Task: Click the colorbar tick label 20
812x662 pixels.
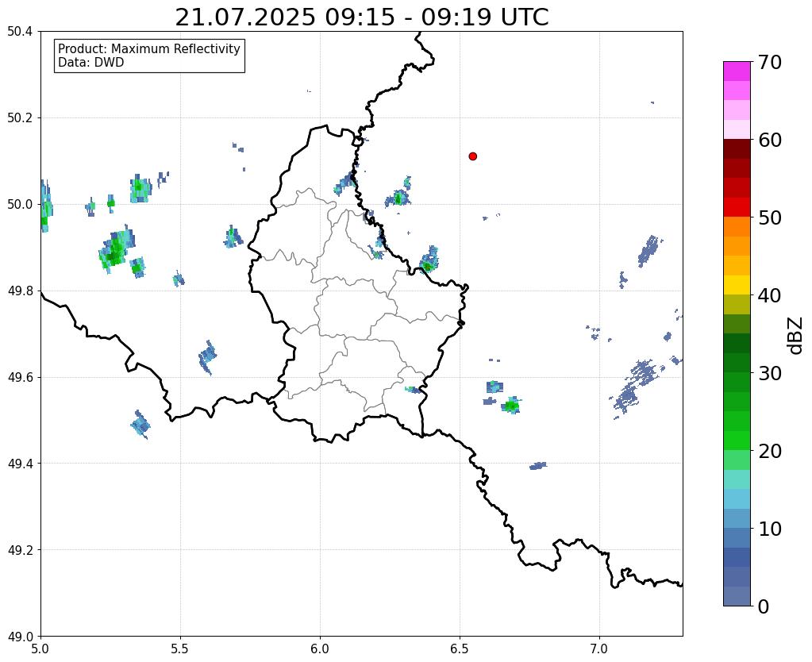Action: [770, 451]
